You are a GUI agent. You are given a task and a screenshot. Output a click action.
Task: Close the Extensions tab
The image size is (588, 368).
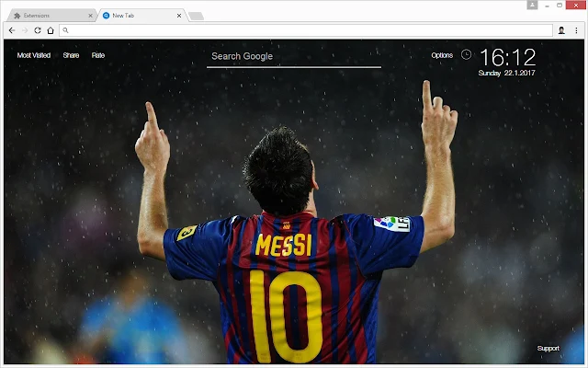(90, 16)
